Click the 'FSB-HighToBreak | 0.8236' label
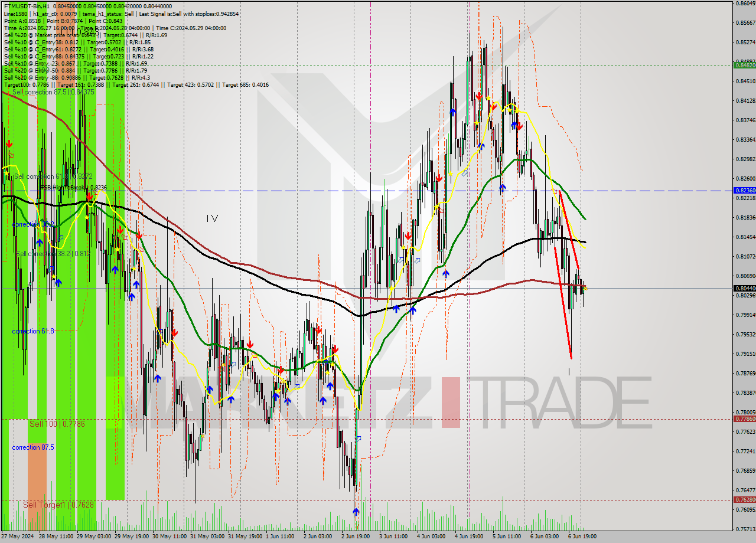 74,187
